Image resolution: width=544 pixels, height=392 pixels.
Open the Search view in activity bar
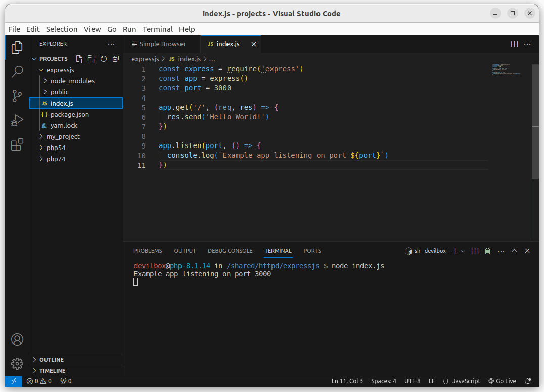click(17, 71)
